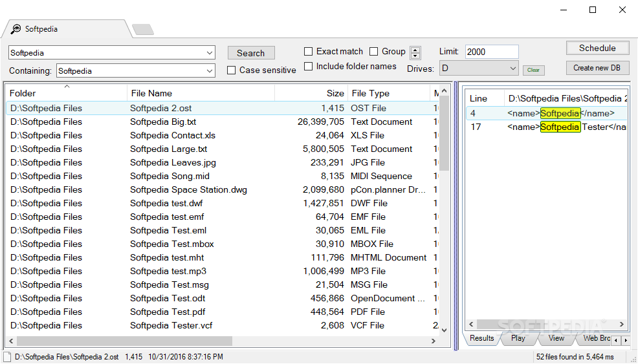Click the file list vertical scrollbar thumb

click(445, 133)
